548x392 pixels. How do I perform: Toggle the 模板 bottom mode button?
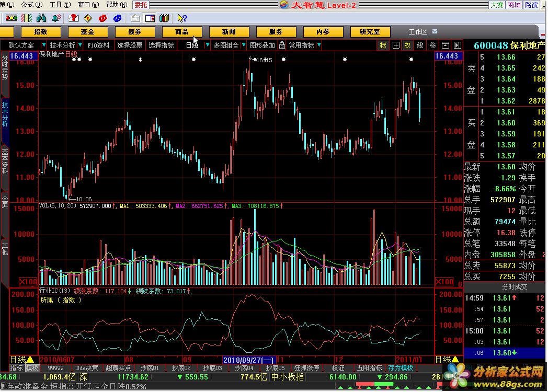[x=32, y=368]
